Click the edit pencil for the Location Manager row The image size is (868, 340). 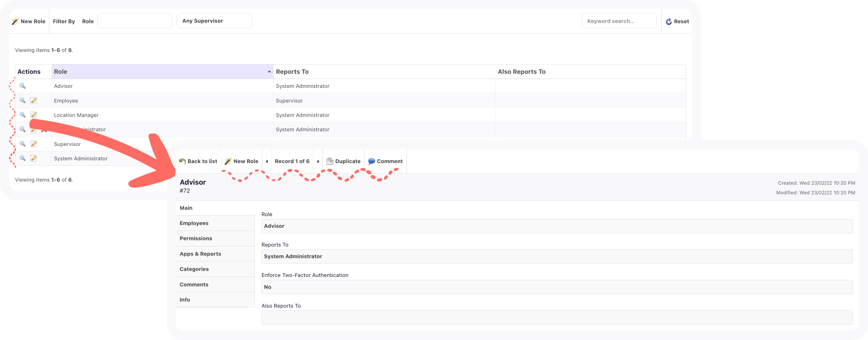34,114
